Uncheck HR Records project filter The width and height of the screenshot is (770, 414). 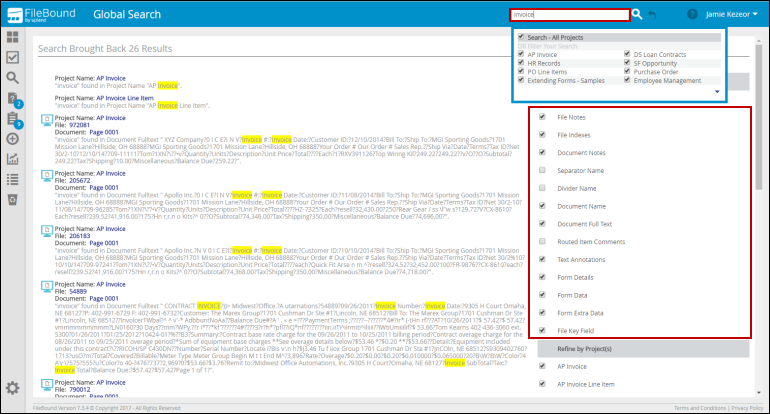point(521,63)
